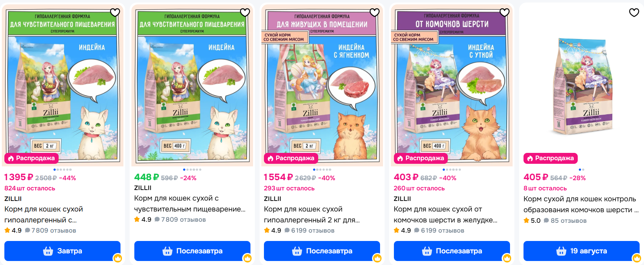The height and width of the screenshot is (265, 644).
Task: Click heart icon on the 405 ₽ product
Action: click(634, 12)
